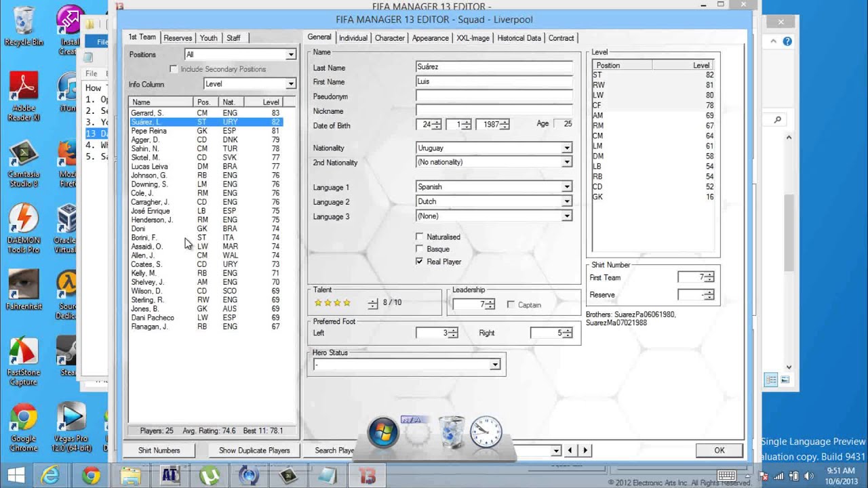Switch to the Reserves tab
This screenshot has width=868, height=488.
178,38
